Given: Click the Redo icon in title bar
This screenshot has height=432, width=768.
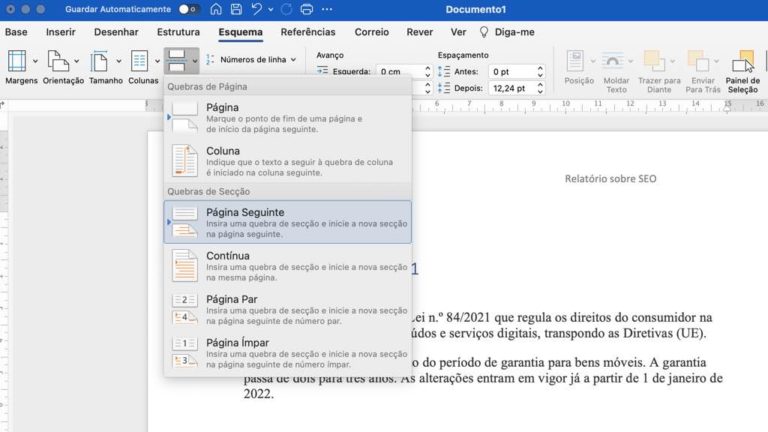Looking at the screenshot, I should (287, 9).
